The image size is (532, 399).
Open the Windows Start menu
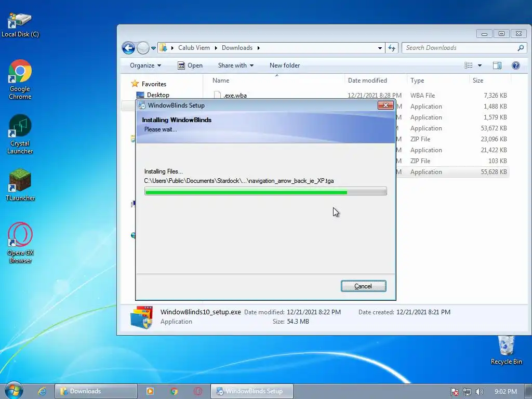point(13,391)
